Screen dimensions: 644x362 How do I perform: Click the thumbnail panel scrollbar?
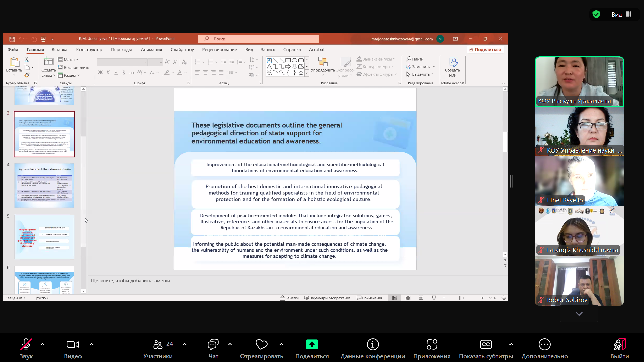pos(83,192)
